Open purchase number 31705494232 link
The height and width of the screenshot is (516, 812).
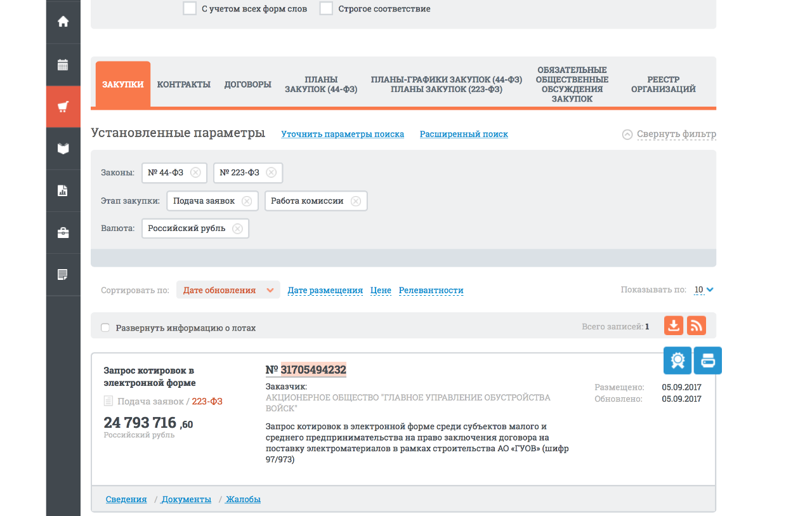(313, 370)
